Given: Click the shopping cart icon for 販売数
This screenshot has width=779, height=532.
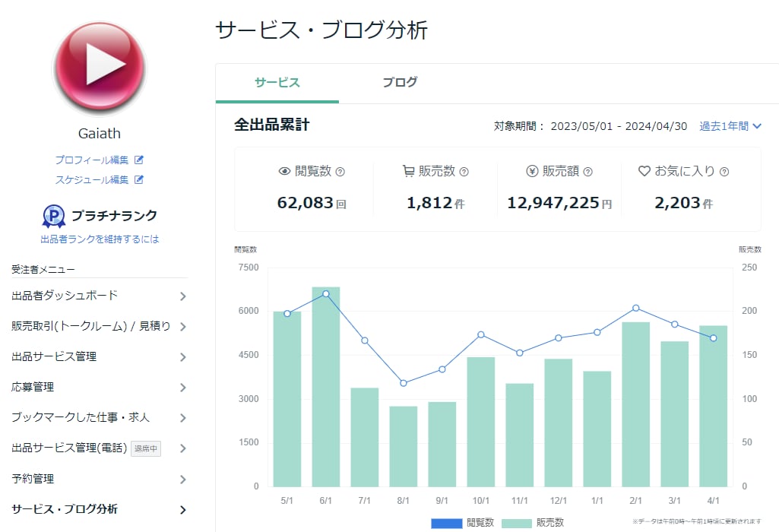Looking at the screenshot, I should [x=408, y=171].
